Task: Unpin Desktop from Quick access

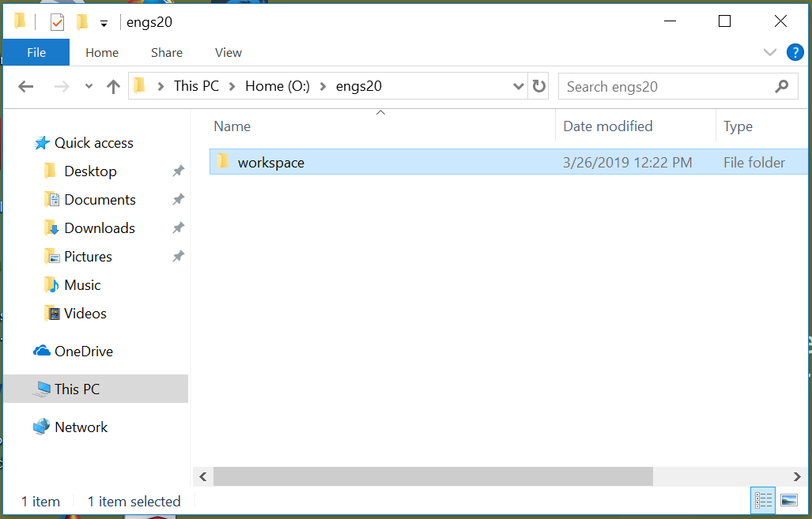Action: [x=178, y=171]
